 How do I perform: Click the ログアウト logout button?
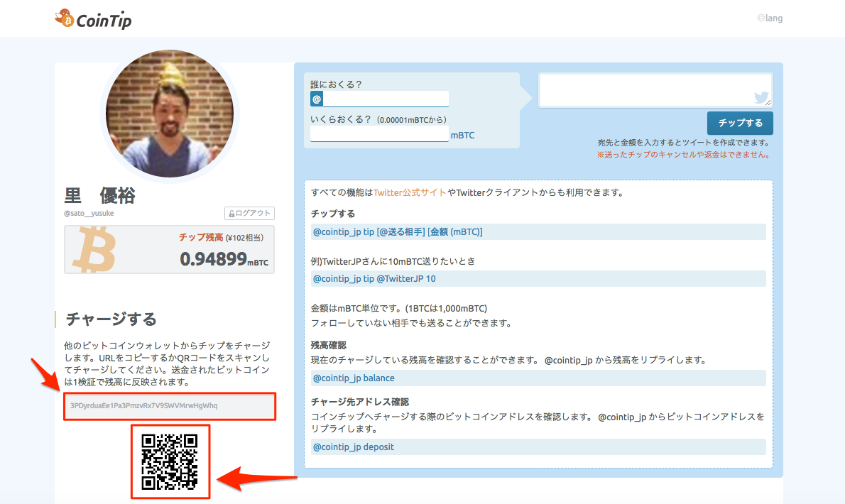(x=249, y=213)
